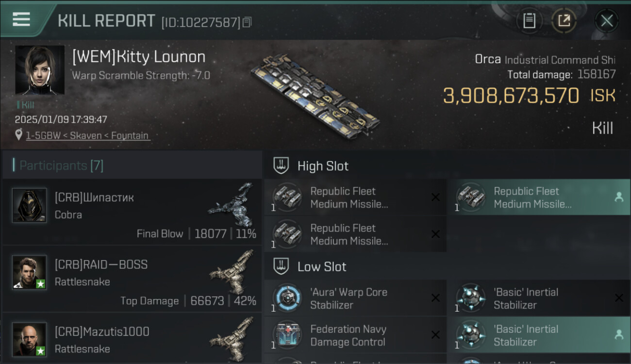The width and height of the screenshot is (631, 364).
Task: Select RAID—BOSS participant row
Action: [x=131, y=279]
